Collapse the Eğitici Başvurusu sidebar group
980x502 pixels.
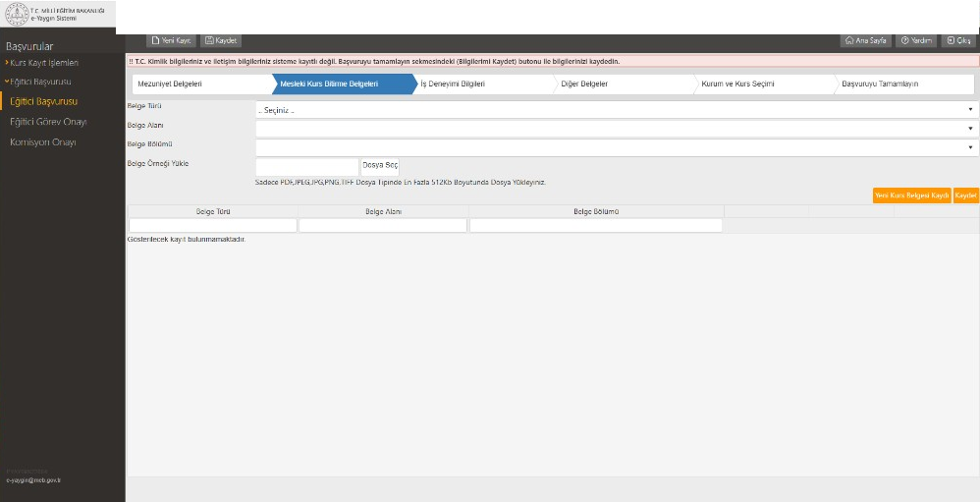38,82
